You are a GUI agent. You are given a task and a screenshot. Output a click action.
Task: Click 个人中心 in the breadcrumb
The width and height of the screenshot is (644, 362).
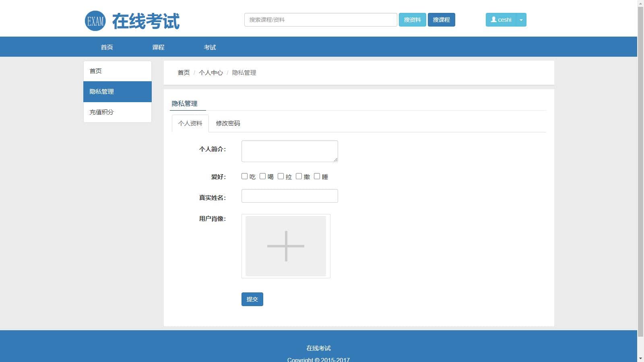(211, 73)
